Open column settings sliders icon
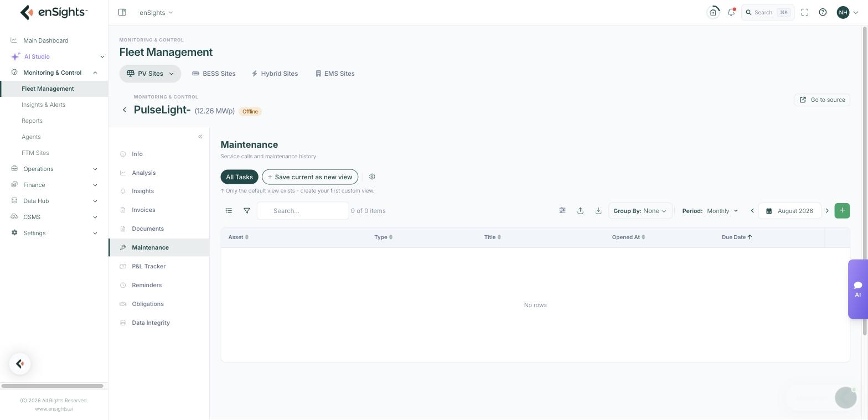Screen dimensions: 868x420 pos(562,210)
